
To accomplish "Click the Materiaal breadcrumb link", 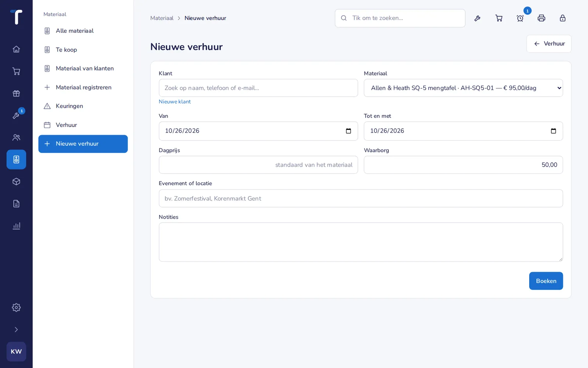I will 162,18.
